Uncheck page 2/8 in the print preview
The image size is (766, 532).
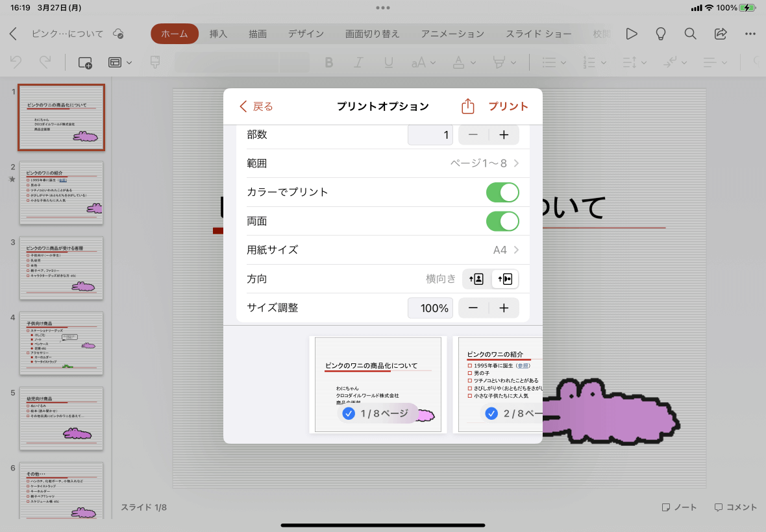(491, 413)
